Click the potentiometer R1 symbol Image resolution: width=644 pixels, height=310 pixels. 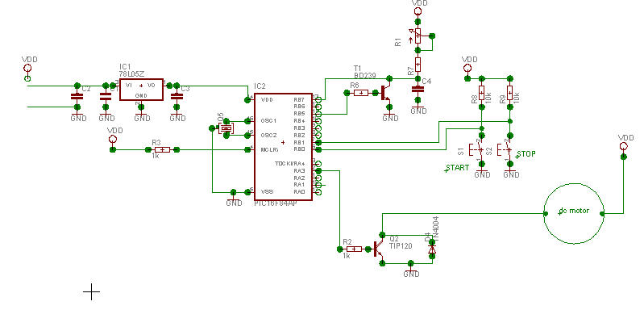tap(418, 36)
